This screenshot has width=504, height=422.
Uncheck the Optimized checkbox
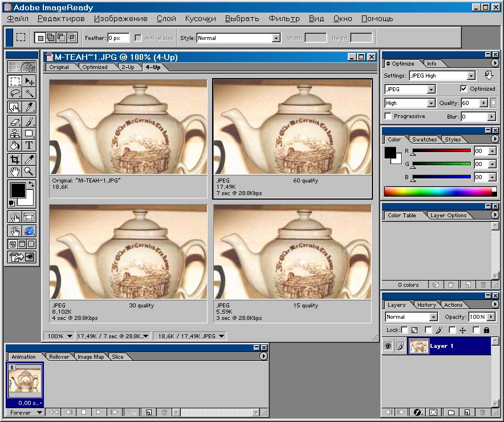[x=464, y=89]
